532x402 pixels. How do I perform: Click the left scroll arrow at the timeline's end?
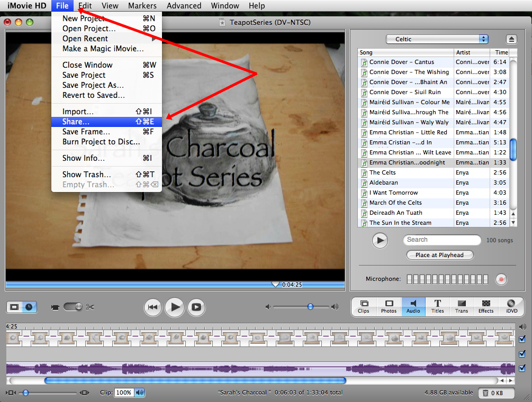pos(502,381)
